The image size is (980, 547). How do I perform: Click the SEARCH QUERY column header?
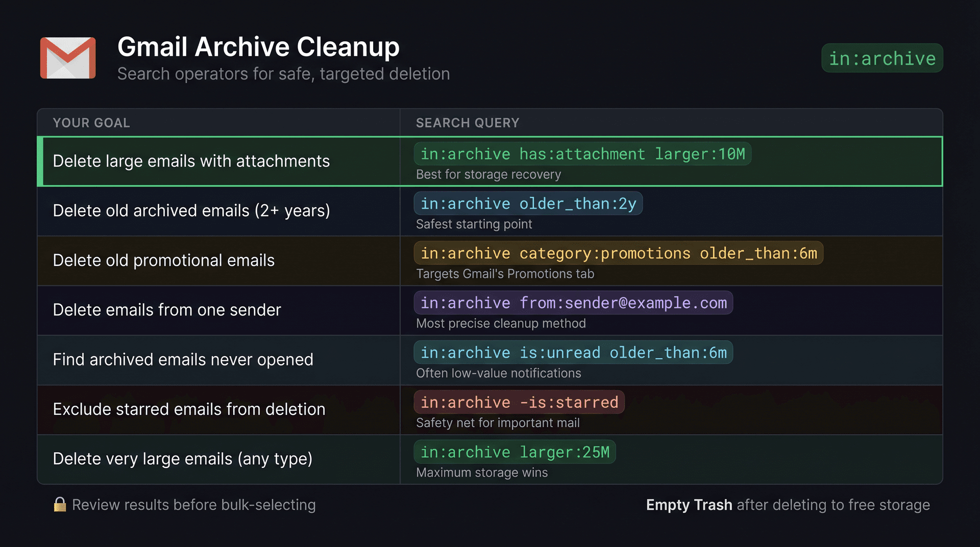[467, 122]
